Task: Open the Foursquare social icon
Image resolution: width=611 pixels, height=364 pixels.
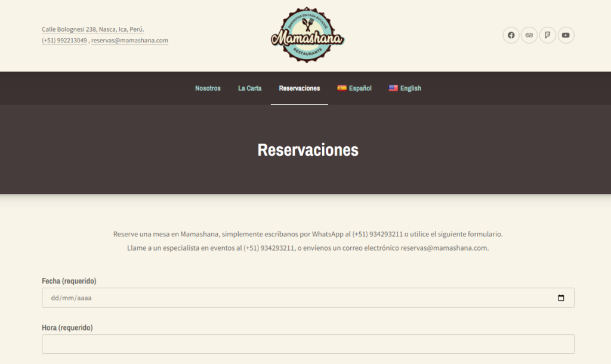Action: (x=548, y=35)
